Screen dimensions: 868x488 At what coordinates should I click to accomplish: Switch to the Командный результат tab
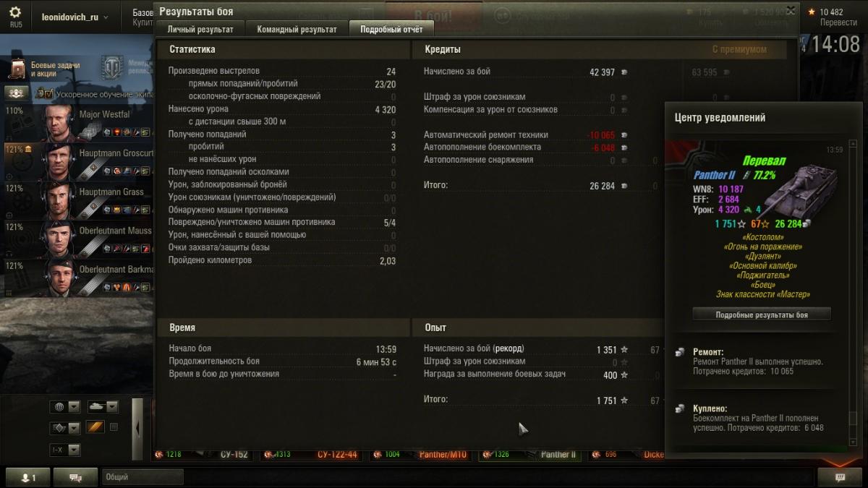click(x=297, y=30)
